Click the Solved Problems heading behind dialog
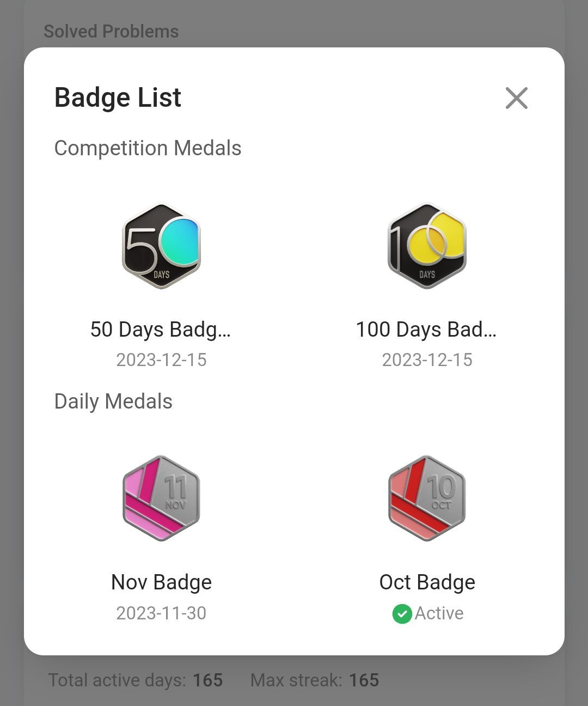Viewport: 588px width, 706px height. click(111, 32)
